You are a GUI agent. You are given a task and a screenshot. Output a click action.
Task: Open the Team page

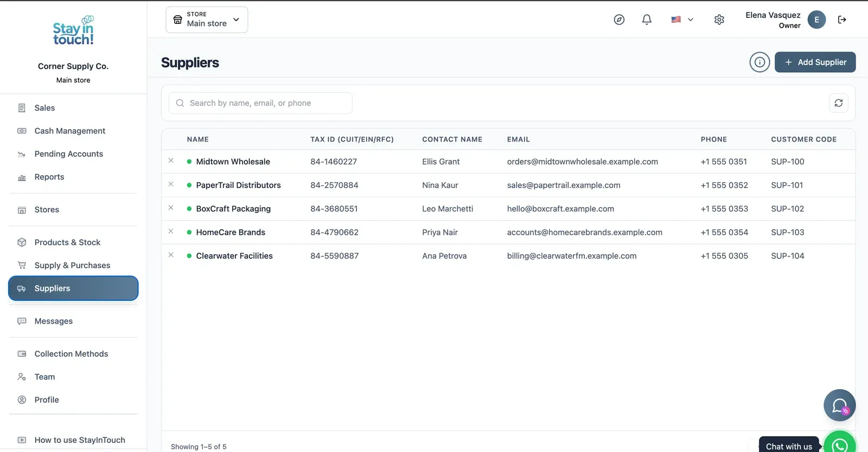click(73, 377)
